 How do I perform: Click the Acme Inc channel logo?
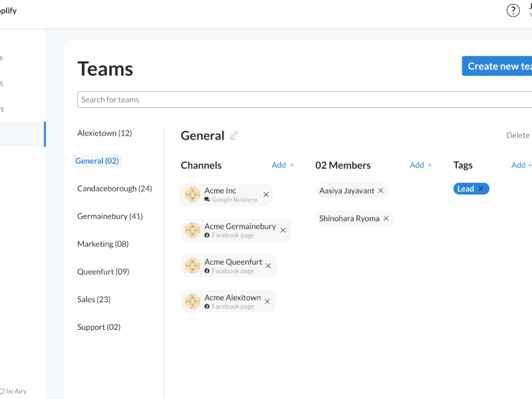tap(192, 195)
